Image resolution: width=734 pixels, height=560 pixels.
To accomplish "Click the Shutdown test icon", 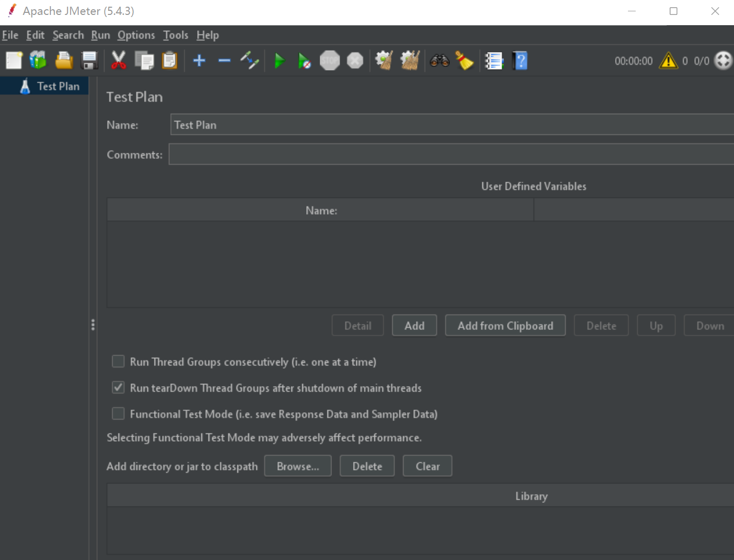I will [355, 61].
